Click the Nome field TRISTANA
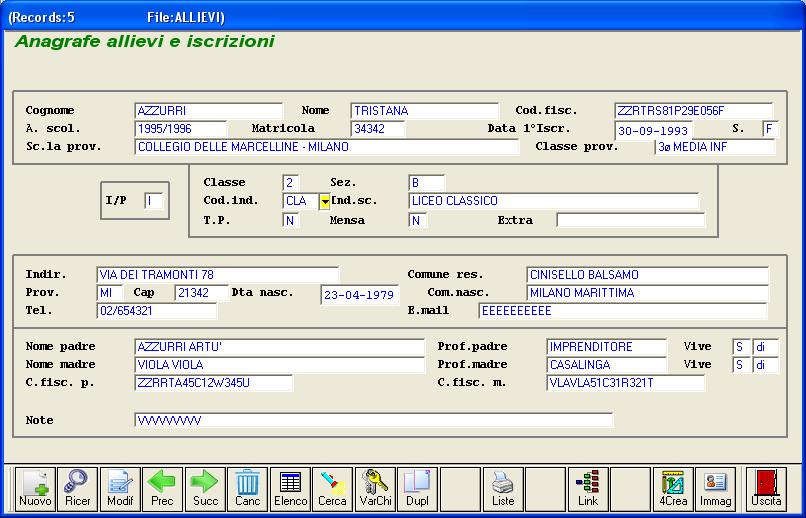 (425, 110)
